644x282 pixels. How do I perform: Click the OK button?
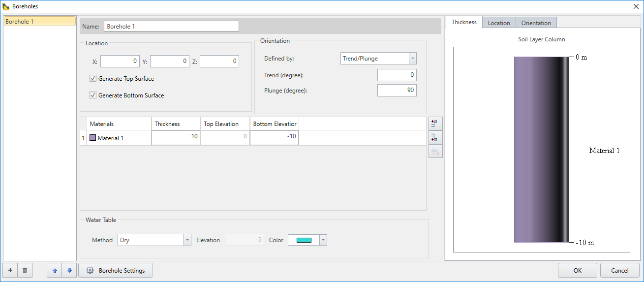[577, 270]
